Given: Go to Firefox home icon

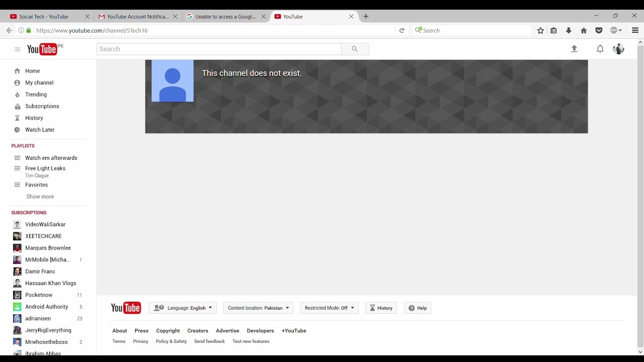Looking at the screenshot, I should pos(584,31).
